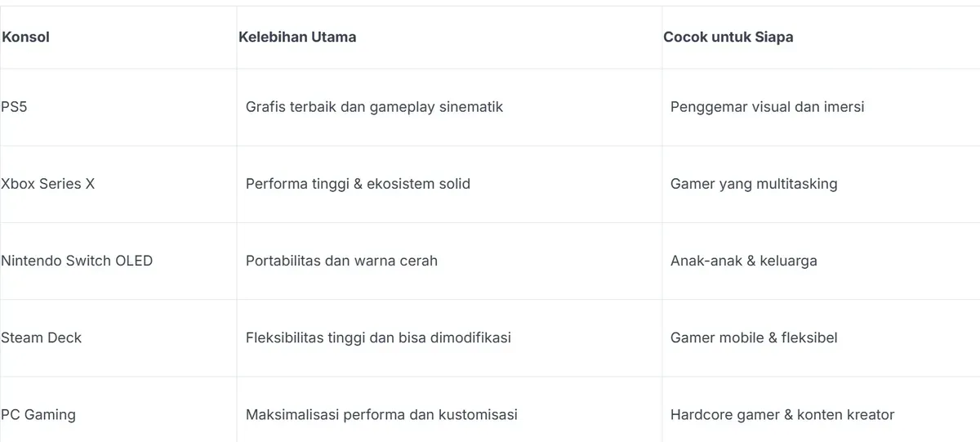Click 'Grafis terbaik dan gameplay sinematik' text
The image size is (980, 442).
374,107
